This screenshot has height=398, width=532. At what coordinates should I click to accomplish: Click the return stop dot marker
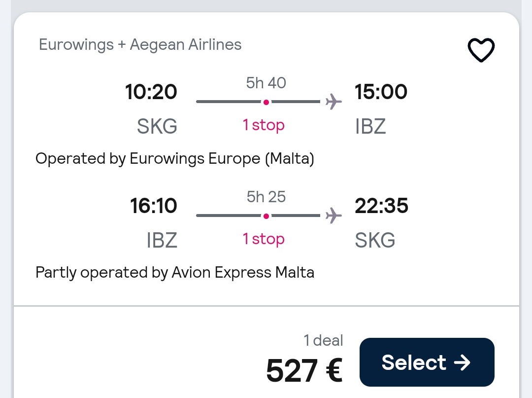(x=266, y=216)
